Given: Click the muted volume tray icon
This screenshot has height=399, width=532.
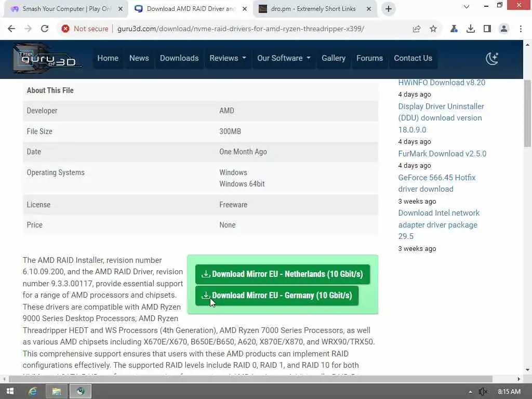Looking at the screenshot, I should click(483, 392).
